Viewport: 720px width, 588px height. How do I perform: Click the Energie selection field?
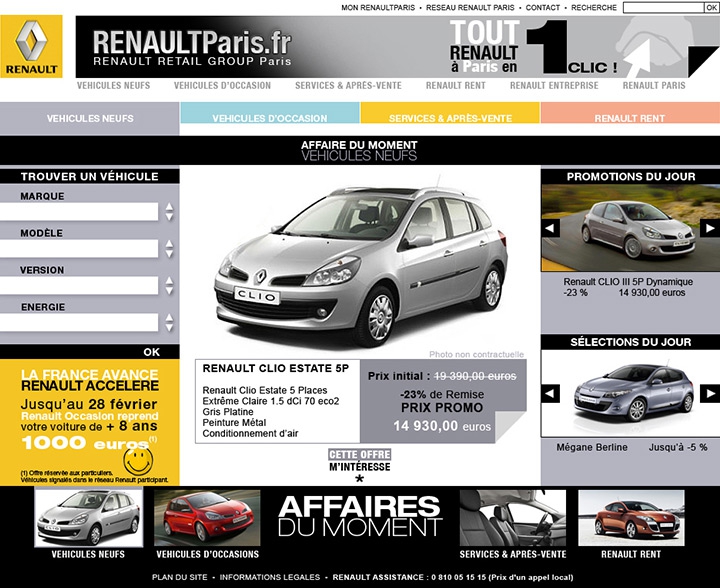[x=79, y=323]
